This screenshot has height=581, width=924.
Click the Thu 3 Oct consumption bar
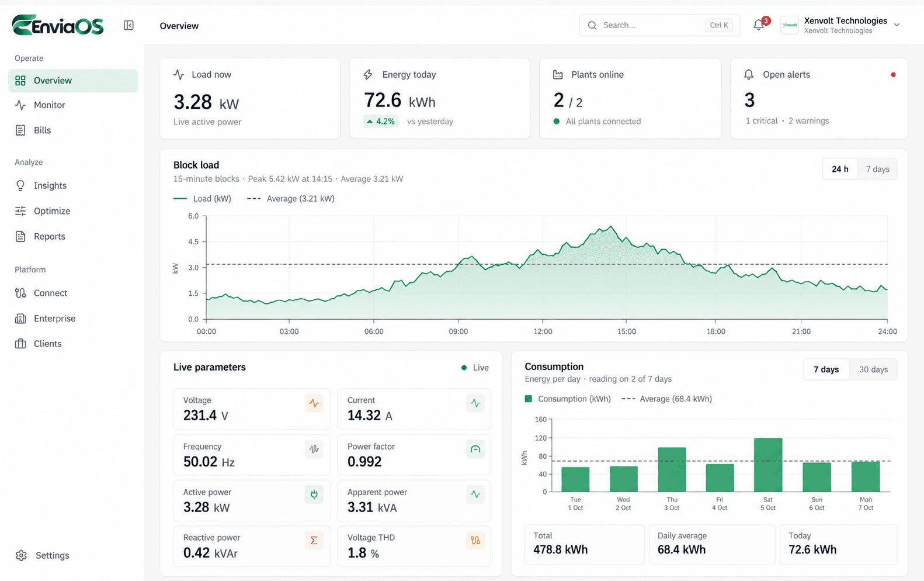click(672, 469)
